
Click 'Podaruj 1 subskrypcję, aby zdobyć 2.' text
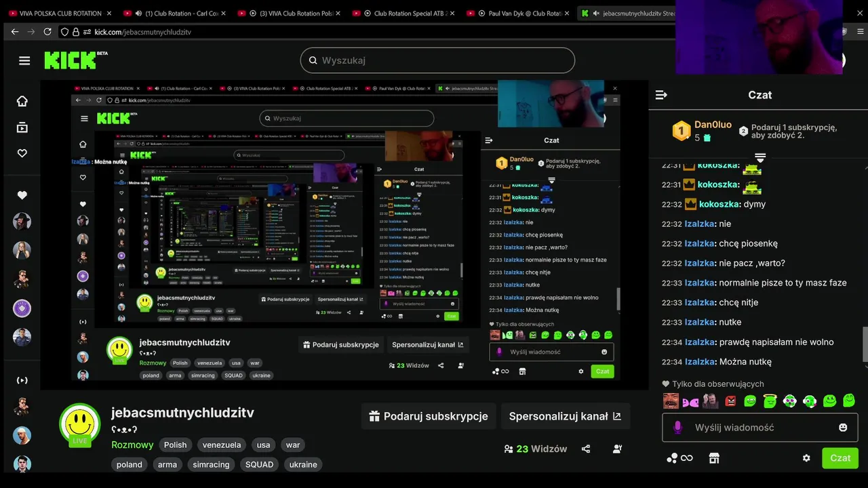(794, 131)
